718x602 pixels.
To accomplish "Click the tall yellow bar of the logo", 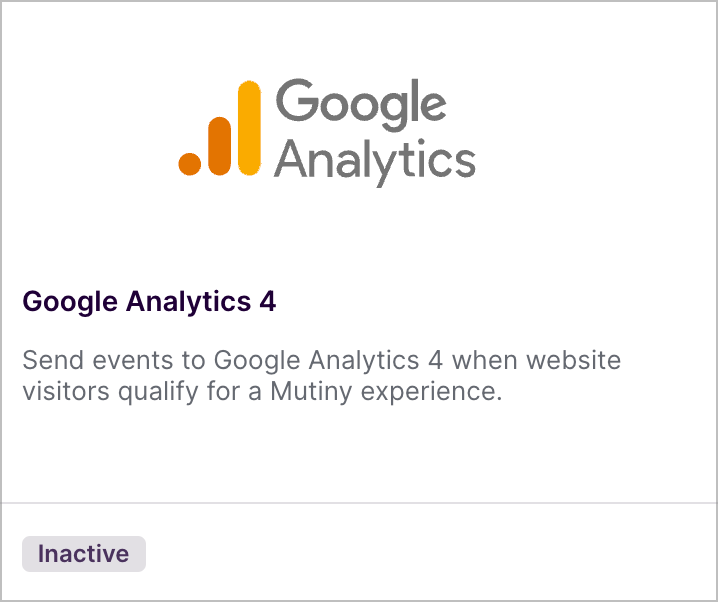I will coord(250,128).
